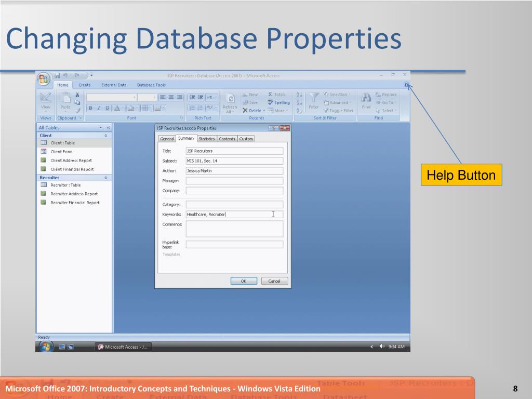532x399 pixels.
Task: Click the Undo icon in Quick Access Toolbar
Action: click(65, 75)
